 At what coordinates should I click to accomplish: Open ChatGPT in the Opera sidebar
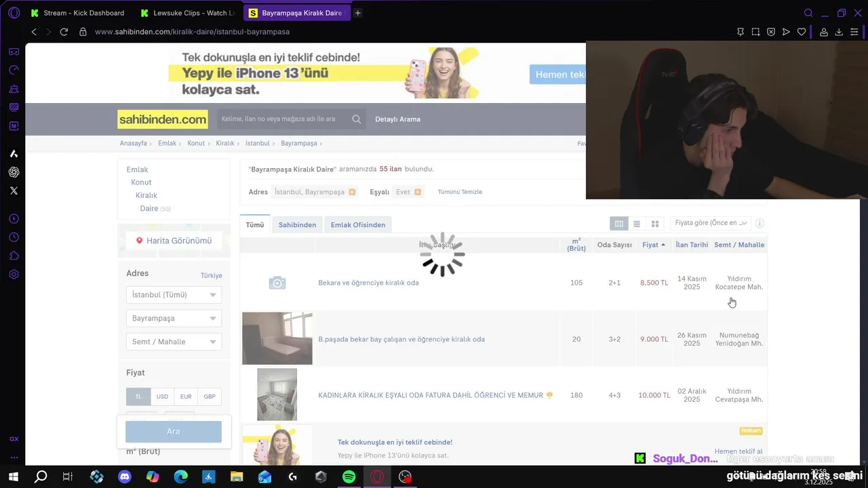click(x=14, y=172)
